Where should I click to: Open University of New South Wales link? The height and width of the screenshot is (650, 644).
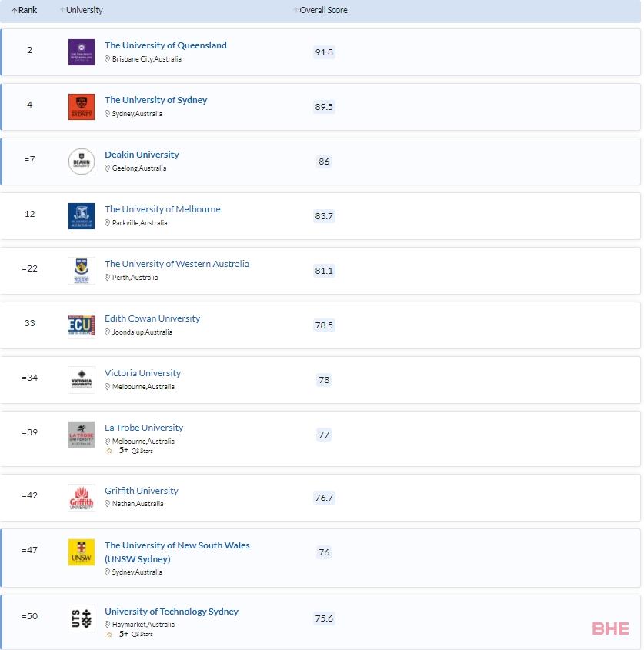177,552
